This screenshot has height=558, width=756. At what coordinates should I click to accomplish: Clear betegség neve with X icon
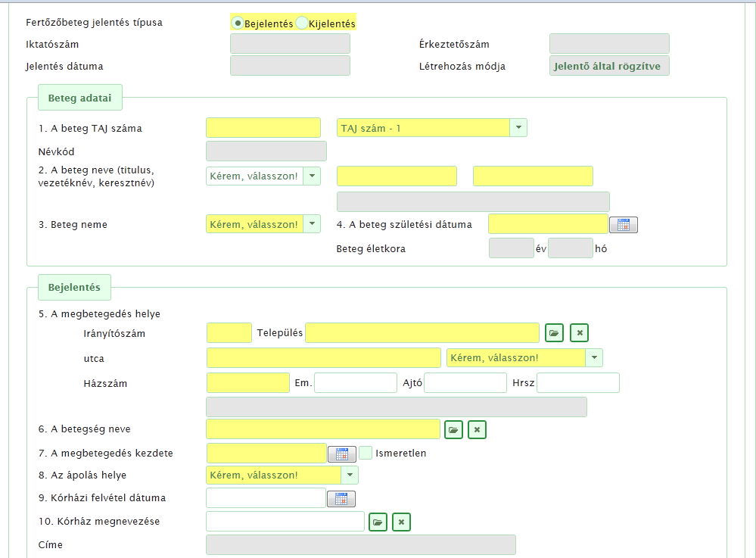pos(477,430)
